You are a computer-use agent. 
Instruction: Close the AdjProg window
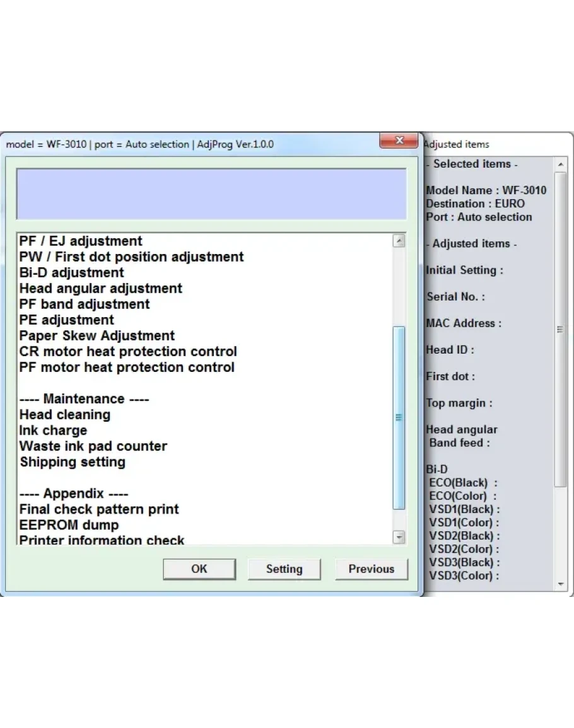tap(398, 141)
